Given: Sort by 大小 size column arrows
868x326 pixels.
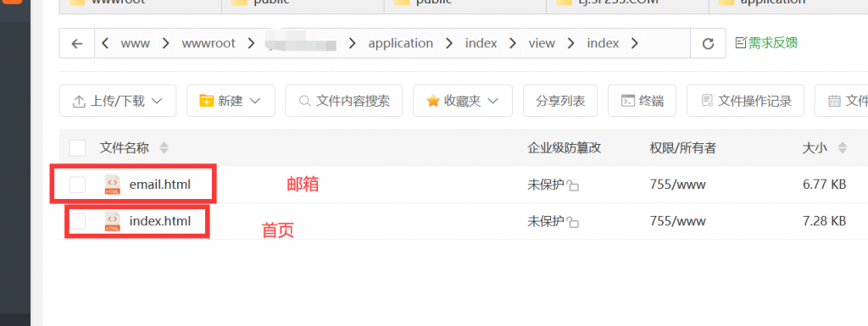Looking at the screenshot, I should point(843,148).
